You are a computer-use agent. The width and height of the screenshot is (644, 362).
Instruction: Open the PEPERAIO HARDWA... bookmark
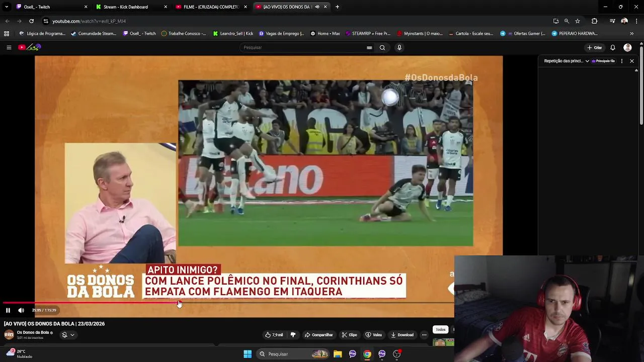[x=575, y=34]
